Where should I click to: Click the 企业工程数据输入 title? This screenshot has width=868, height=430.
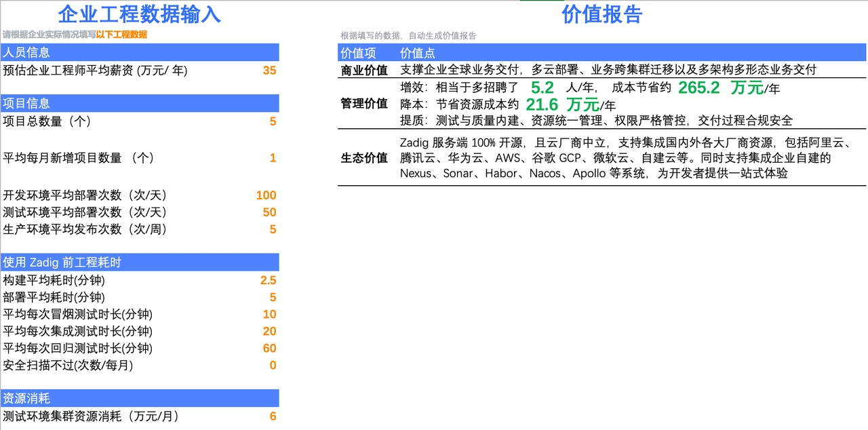click(x=139, y=14)
